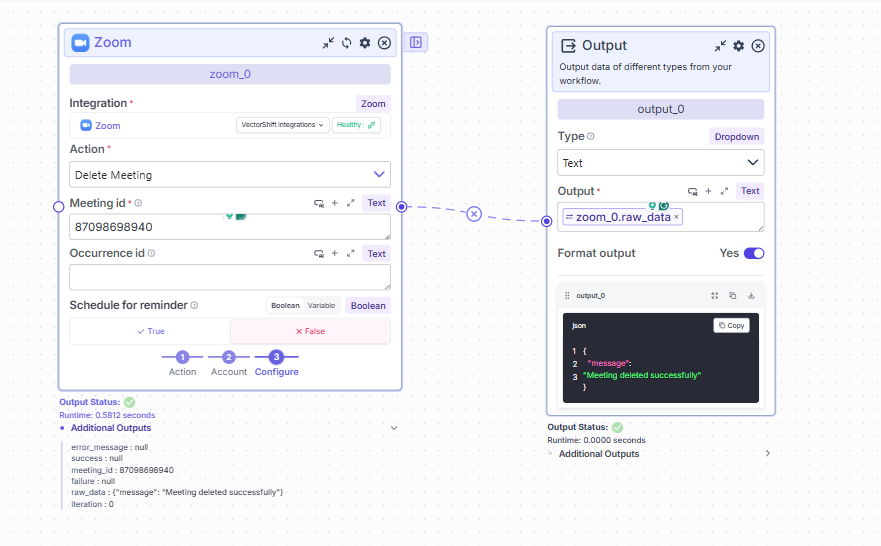Click the Occurrence id info icon
The height and width of the screenshot is (546, 881).
coord(151,253)
